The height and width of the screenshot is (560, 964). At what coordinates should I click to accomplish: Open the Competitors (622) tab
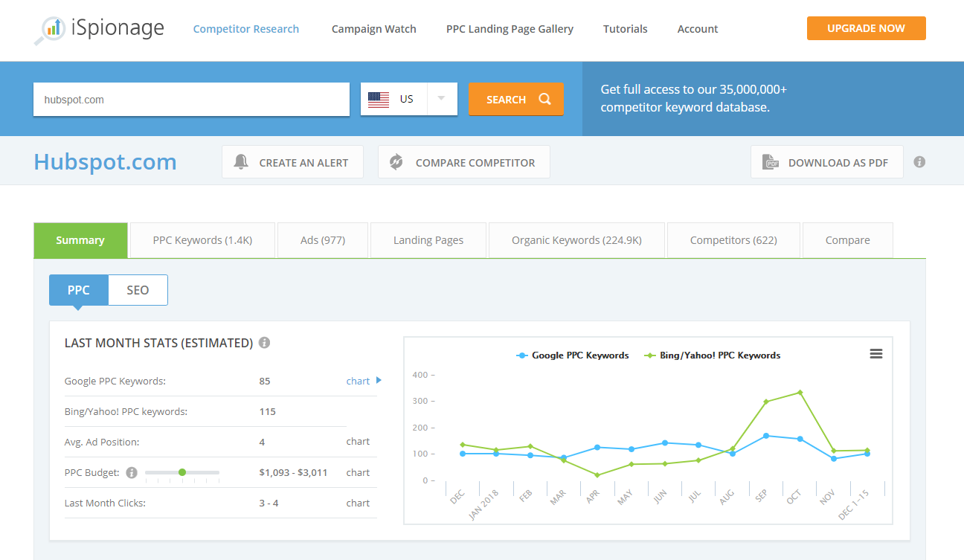(733, 240)
